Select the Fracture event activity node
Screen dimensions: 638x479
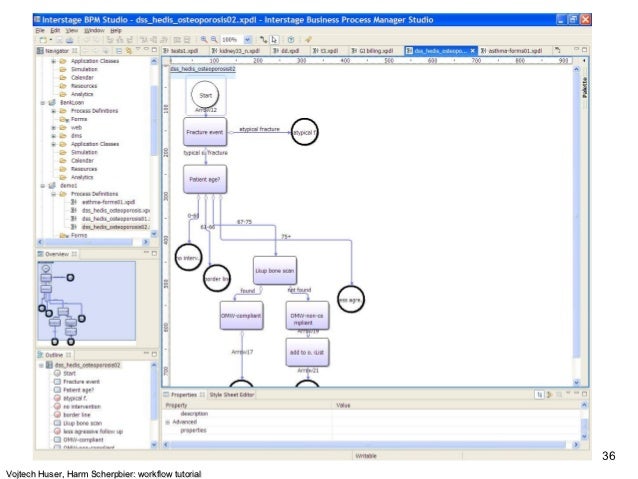(205, 132)
